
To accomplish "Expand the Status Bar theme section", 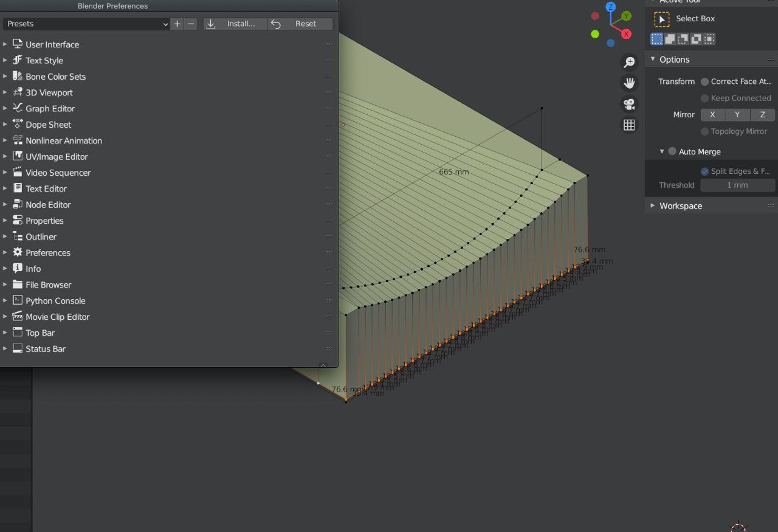I will pyautogui.click(x=5, y=348).
